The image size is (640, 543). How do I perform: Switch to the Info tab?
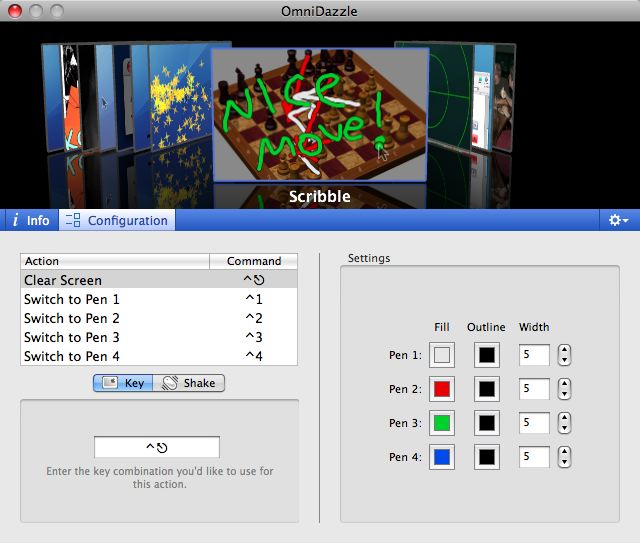pyautogui.click(x=30, y=220)
